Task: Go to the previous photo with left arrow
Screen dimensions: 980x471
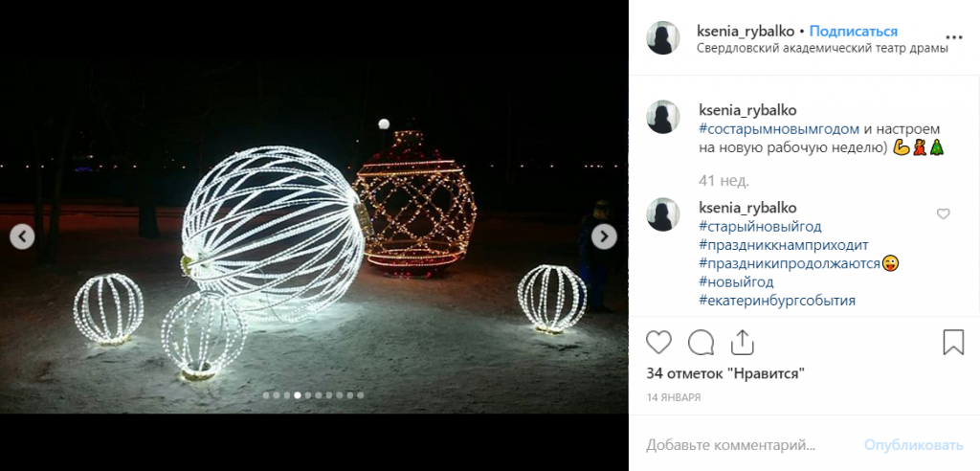Action: pos(23,236)
